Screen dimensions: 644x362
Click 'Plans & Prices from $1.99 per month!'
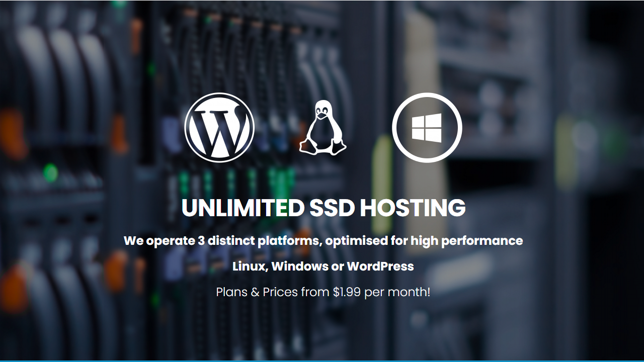click(x=323, y=292)
